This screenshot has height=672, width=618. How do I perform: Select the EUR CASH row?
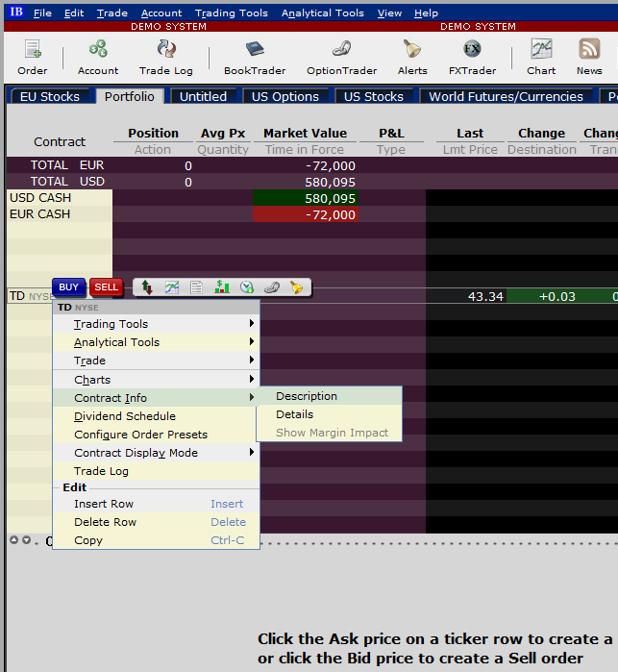coord(60,213)
